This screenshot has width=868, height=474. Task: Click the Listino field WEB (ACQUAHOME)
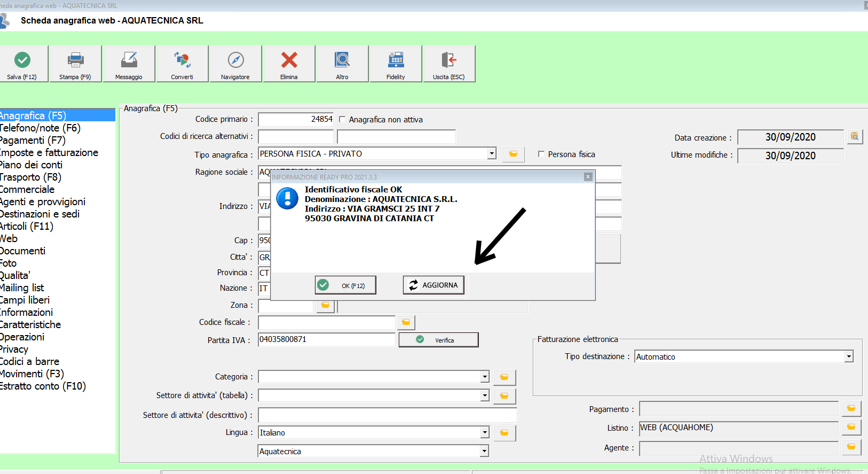(739, 428)
